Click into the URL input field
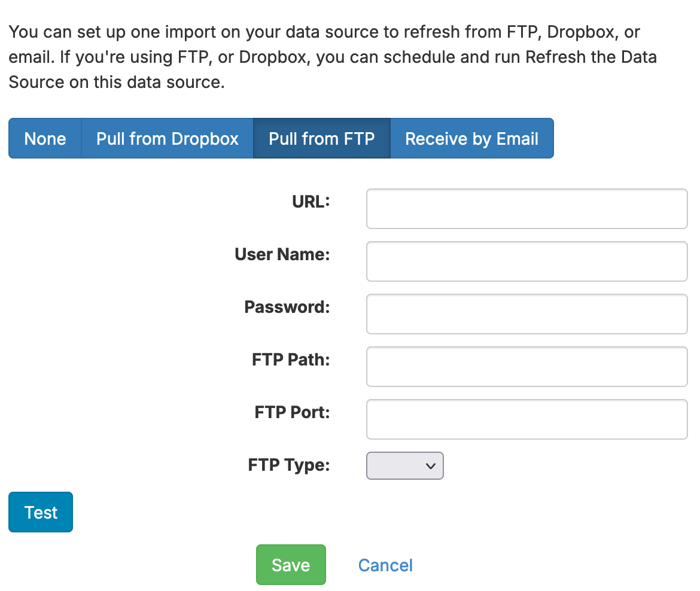The width and height of the screenshot is (700, 591). click(x=526, y=209)
